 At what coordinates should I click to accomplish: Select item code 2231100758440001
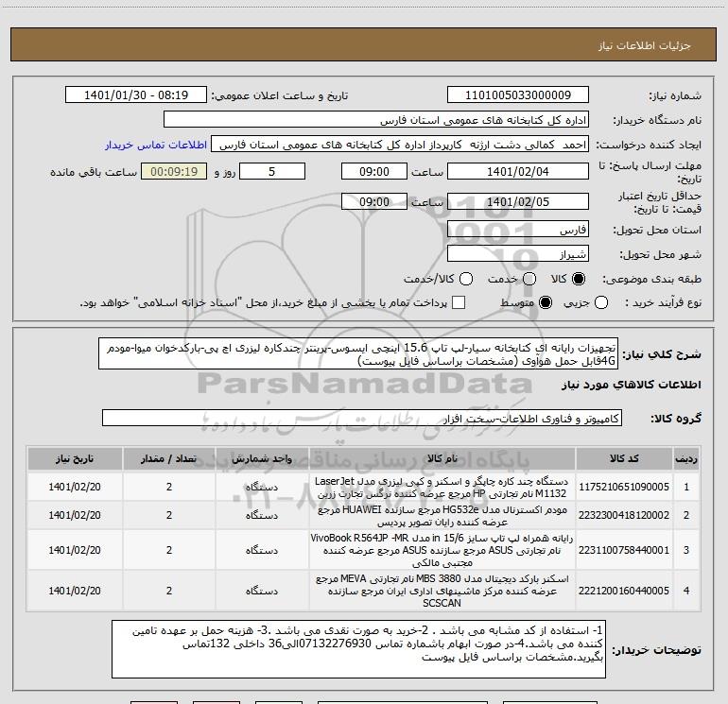tap(624, 550)
